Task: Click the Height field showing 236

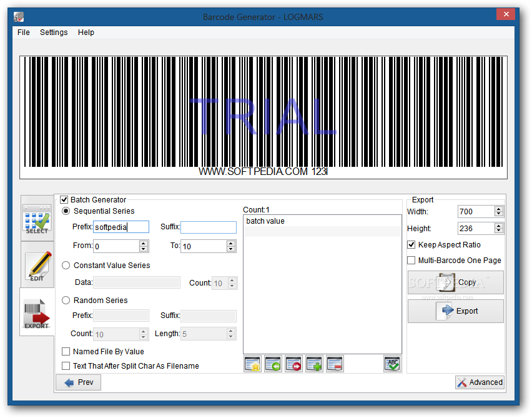Action: click(x=476, y=229)
